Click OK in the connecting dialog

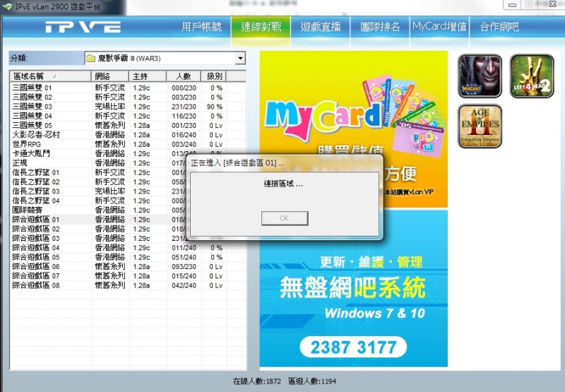(x=285, y=218)
